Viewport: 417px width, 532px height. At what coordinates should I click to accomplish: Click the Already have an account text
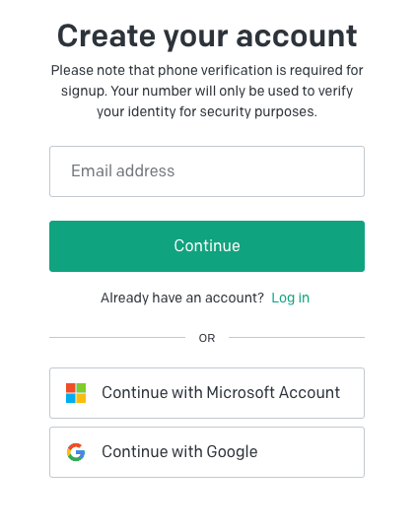182,298
